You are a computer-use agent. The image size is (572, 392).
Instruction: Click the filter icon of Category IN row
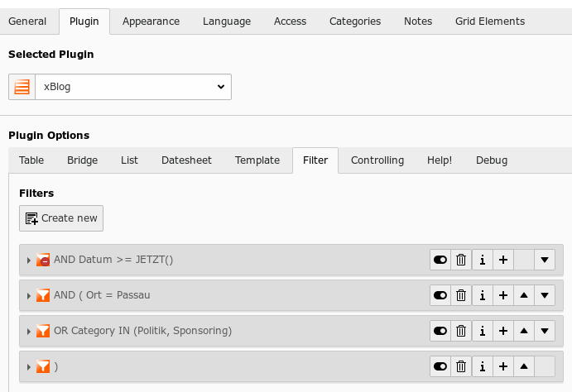click(x=43, y=331)
